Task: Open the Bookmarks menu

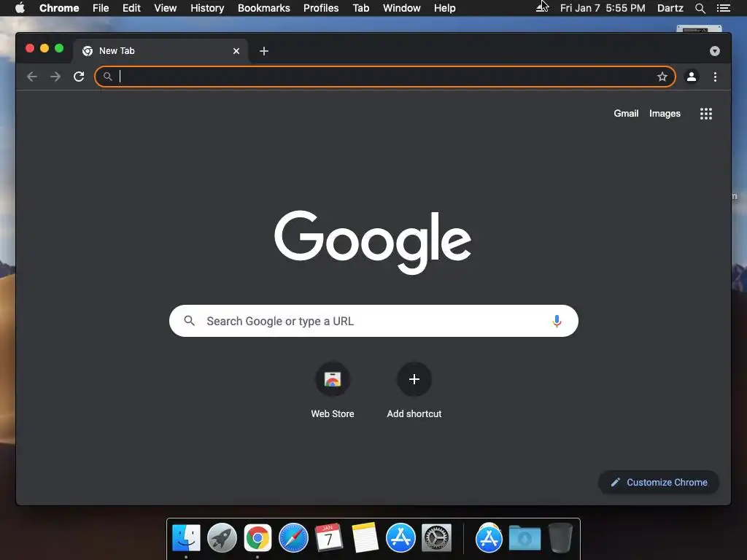Action: click(264, 8)
